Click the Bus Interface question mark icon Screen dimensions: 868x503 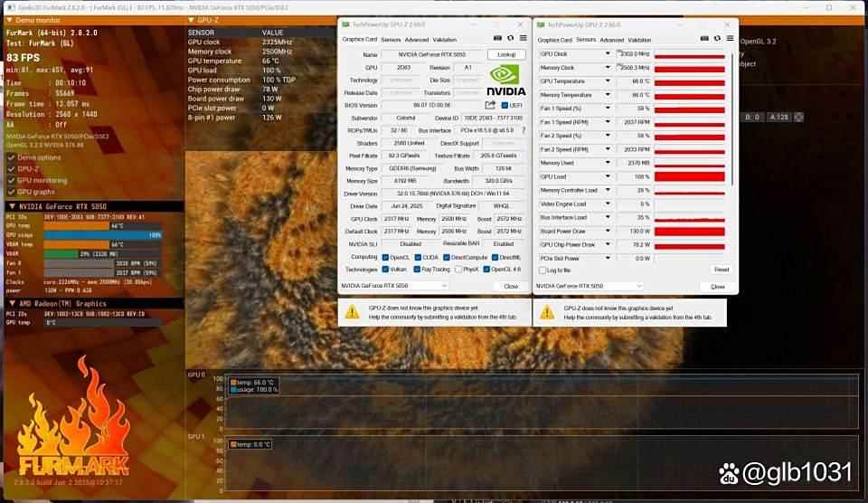click(524, 130)
